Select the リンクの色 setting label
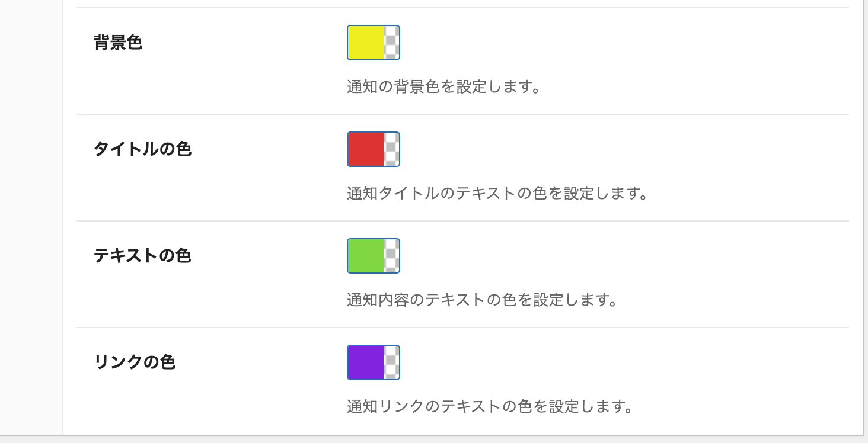Image resolution: width=868 pixels, height=443 pixels. pyautogui.click(x=135, y=362)
